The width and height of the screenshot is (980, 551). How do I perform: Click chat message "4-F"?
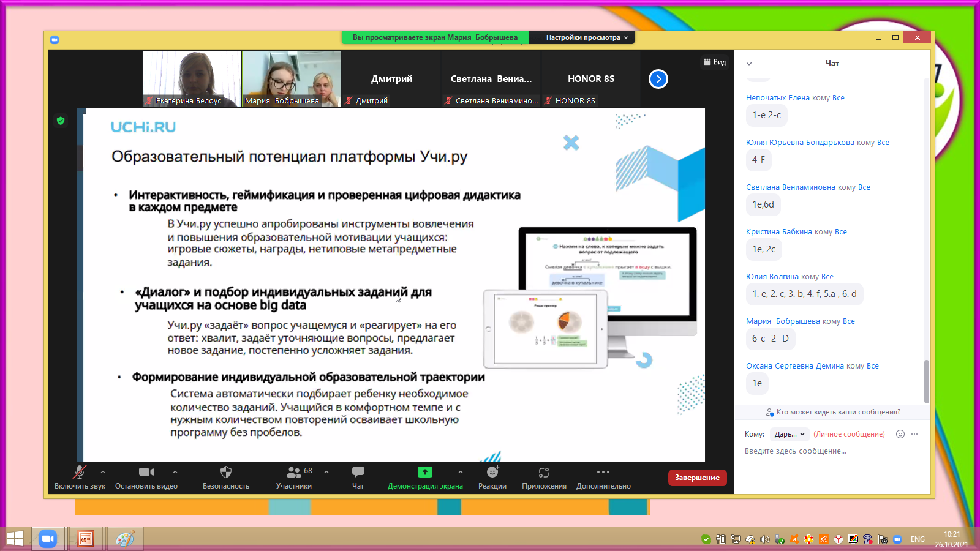coord(759,160)
